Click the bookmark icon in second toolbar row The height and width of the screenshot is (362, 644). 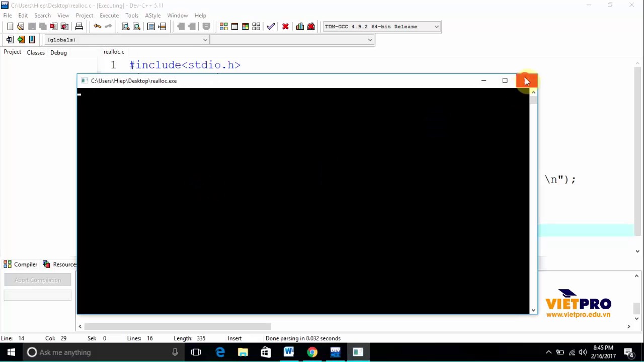click(32, 40)
